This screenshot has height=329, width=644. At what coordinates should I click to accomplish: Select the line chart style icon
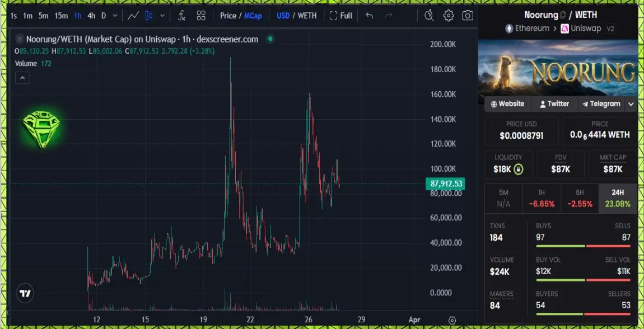pos(133,16)
